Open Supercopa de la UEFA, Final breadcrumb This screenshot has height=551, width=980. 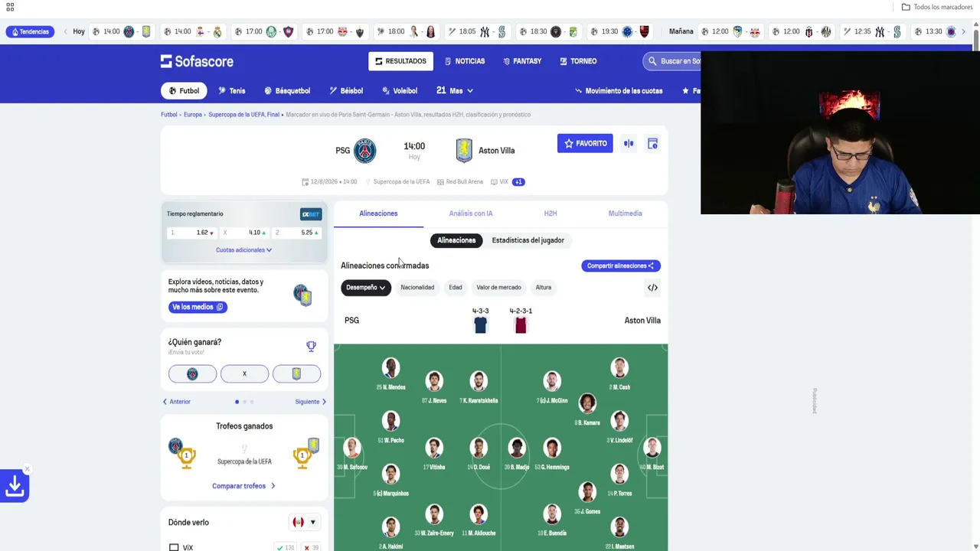coord(243,115)
